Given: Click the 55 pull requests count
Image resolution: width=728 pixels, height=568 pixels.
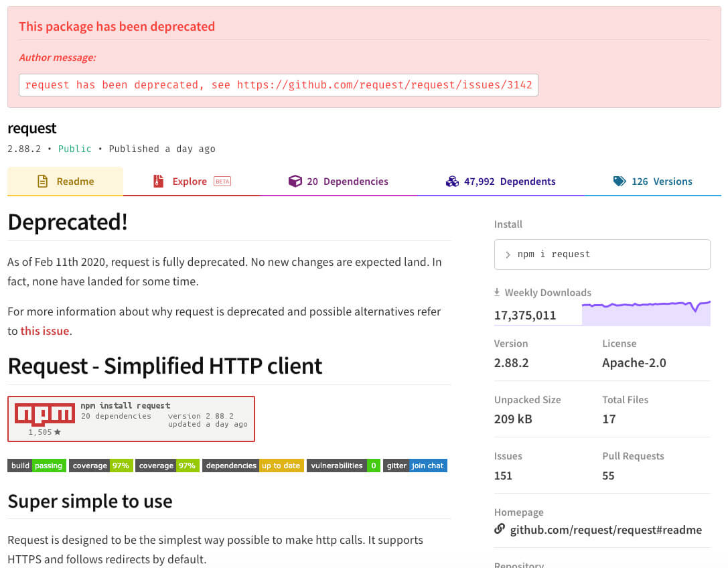Looking at the screenshot, I should point(608,476).
